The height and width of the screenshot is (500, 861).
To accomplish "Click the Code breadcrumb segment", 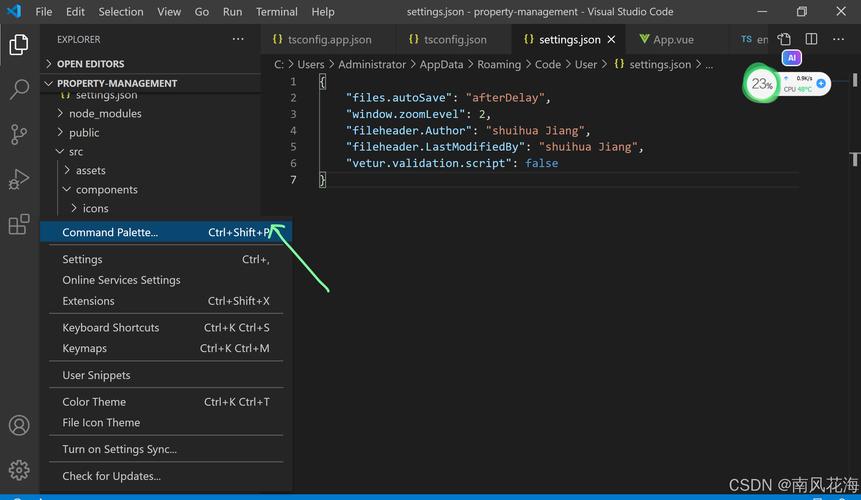I will 548,64.
